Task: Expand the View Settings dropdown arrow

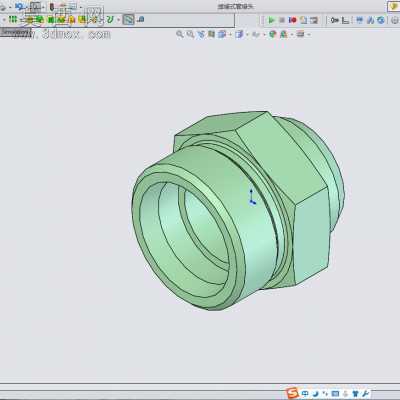Action: 309,34
